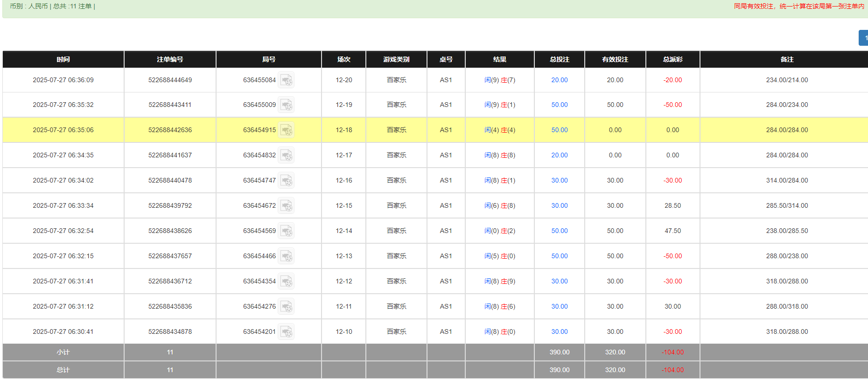View replay icon beside round 636454747

tap(286, 181)
